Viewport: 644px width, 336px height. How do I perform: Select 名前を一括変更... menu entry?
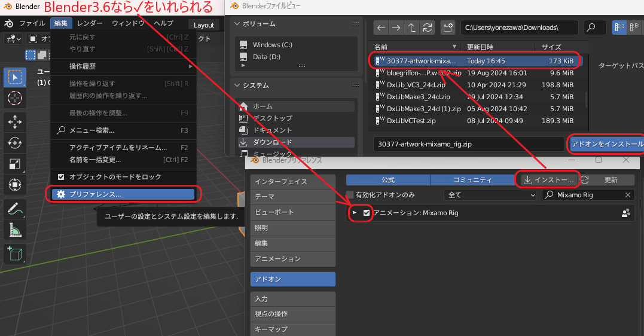(123, 160)
